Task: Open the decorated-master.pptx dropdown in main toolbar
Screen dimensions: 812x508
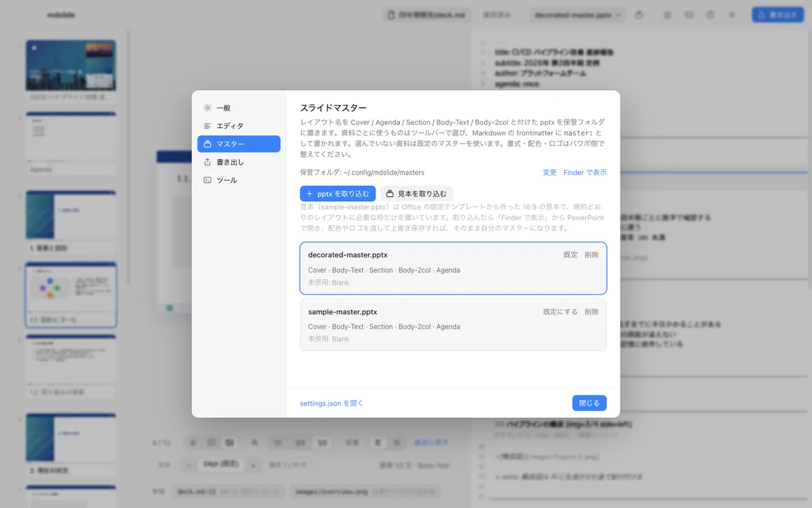Action: 577,14
